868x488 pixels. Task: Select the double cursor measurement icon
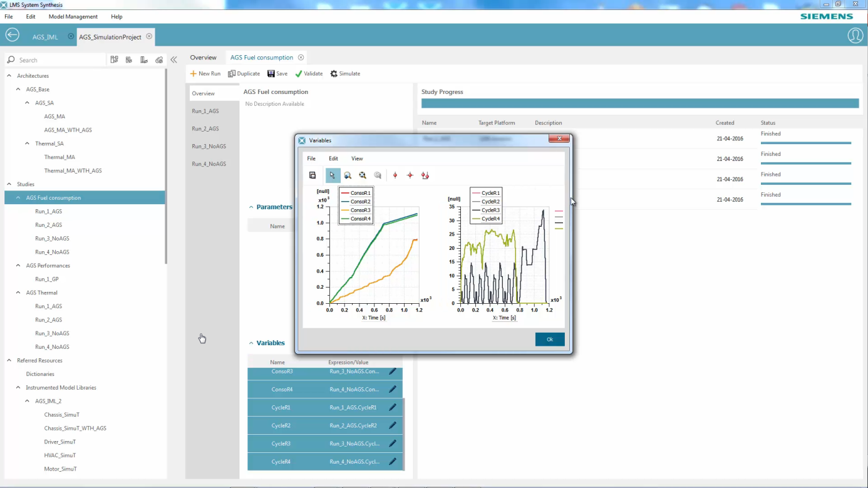(x=425, y=175)
